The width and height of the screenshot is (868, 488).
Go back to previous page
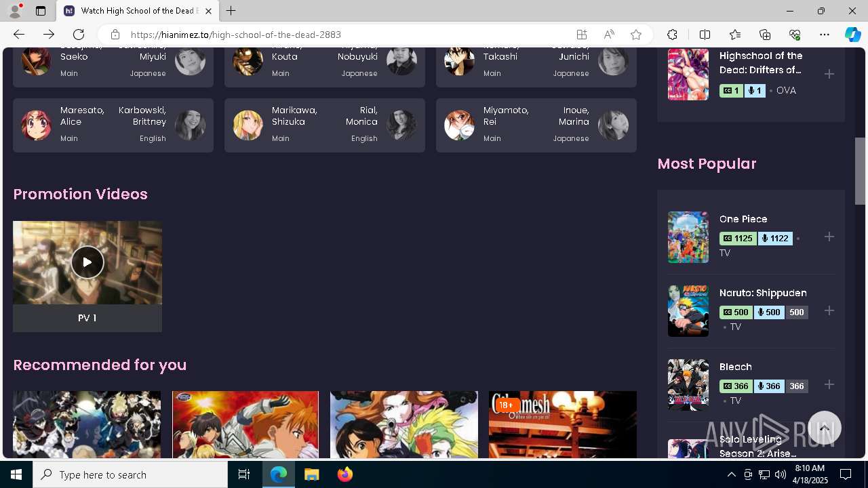19,35
